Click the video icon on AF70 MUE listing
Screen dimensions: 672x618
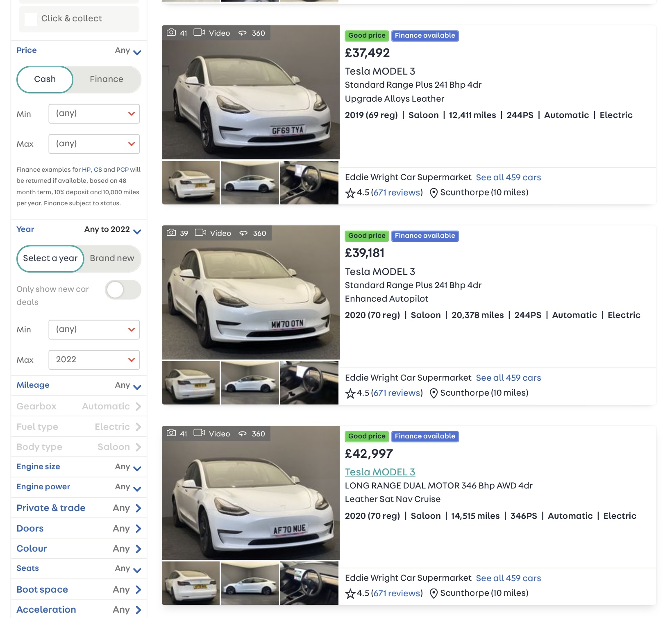(x=199, y=433)
